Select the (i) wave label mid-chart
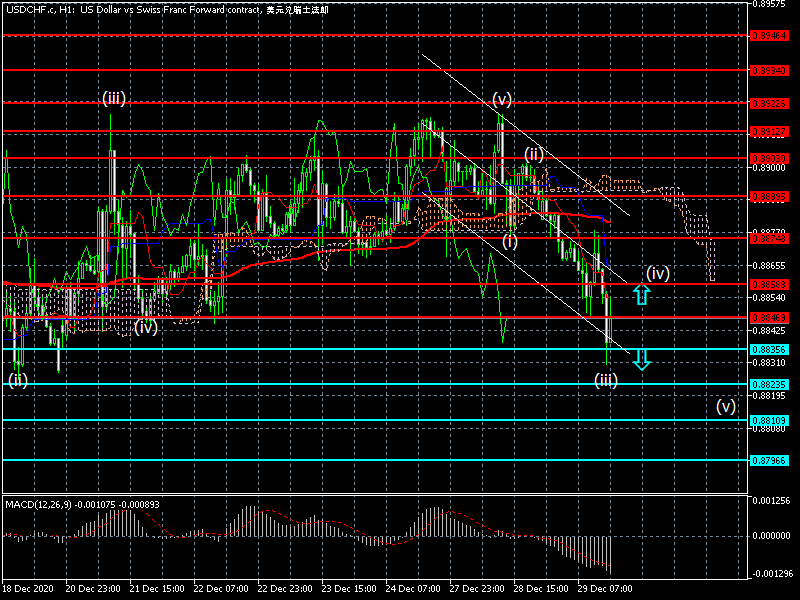The image size is (800, 600). click(510, 241)
